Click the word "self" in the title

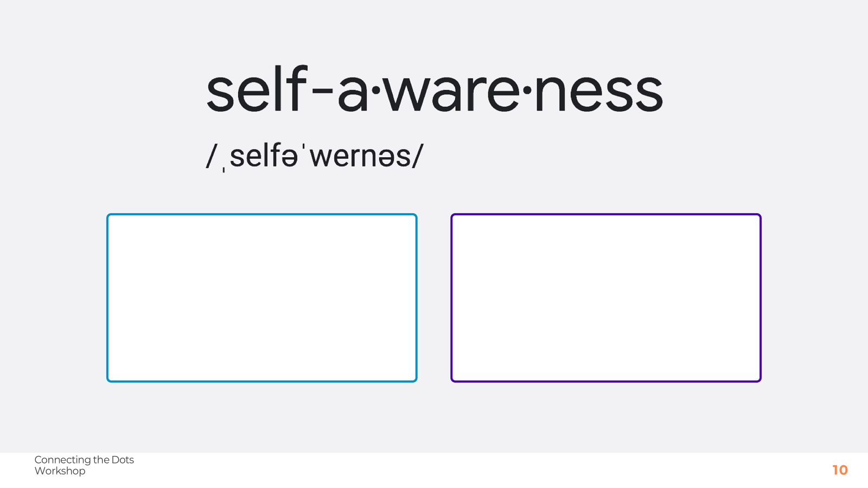257,91
